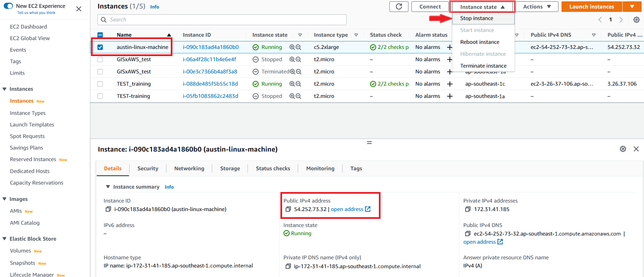Copy the Public IPv4 DNS name
Screen dimensions: 644x277
[468, 233]
